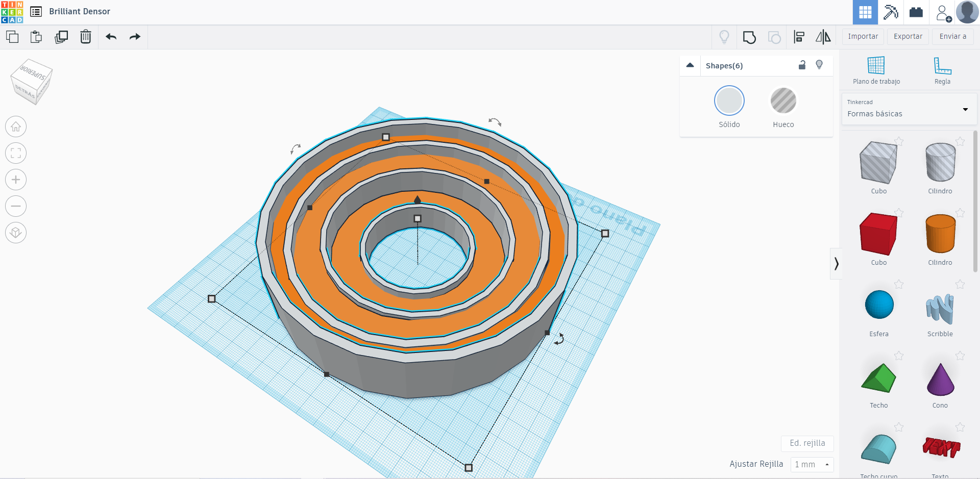Image resolution: width=980 pixels, height=479 pixels.
Task: Zoom in with the plus button
Action: click(x=16, y=180)
